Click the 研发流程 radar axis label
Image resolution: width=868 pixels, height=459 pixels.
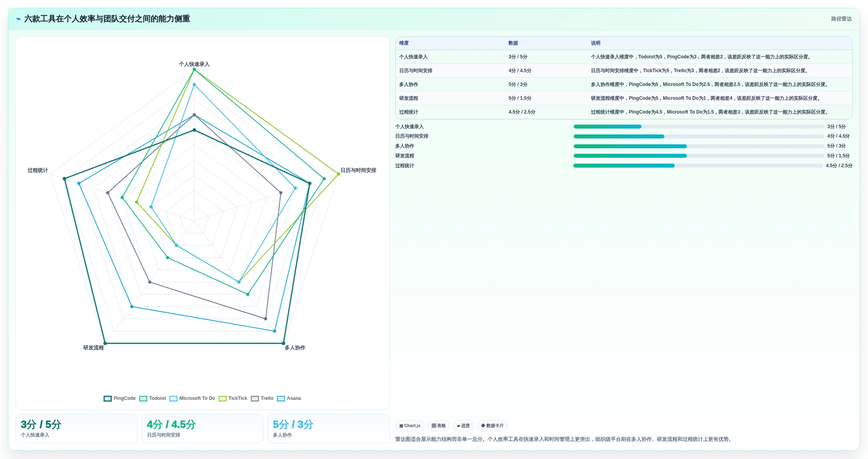tap(94, 348)
